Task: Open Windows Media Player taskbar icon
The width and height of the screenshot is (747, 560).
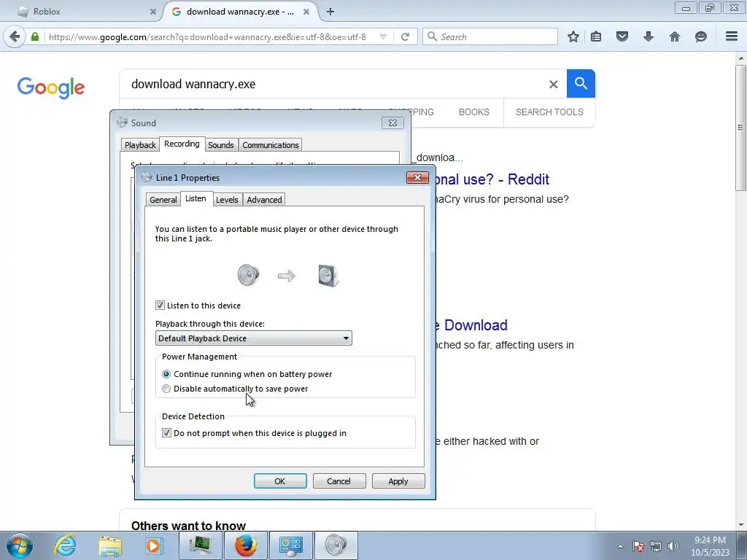Action: 154,545
